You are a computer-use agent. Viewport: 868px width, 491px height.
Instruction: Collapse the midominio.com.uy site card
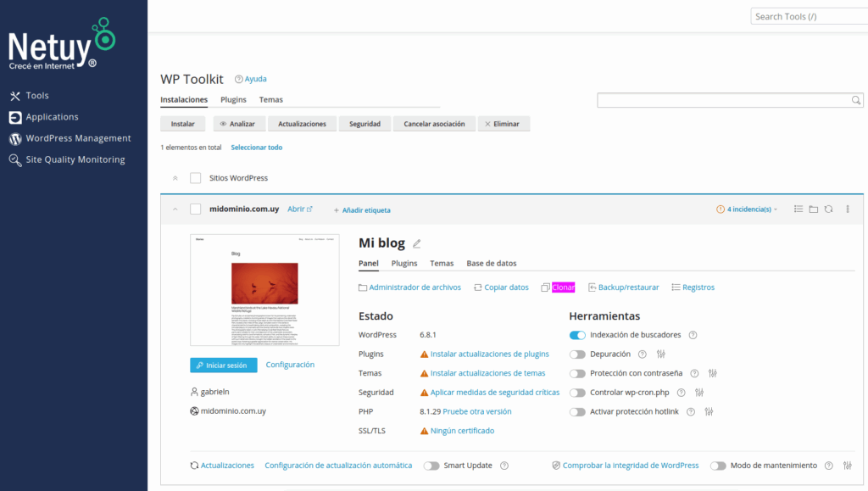coord(175,209)
